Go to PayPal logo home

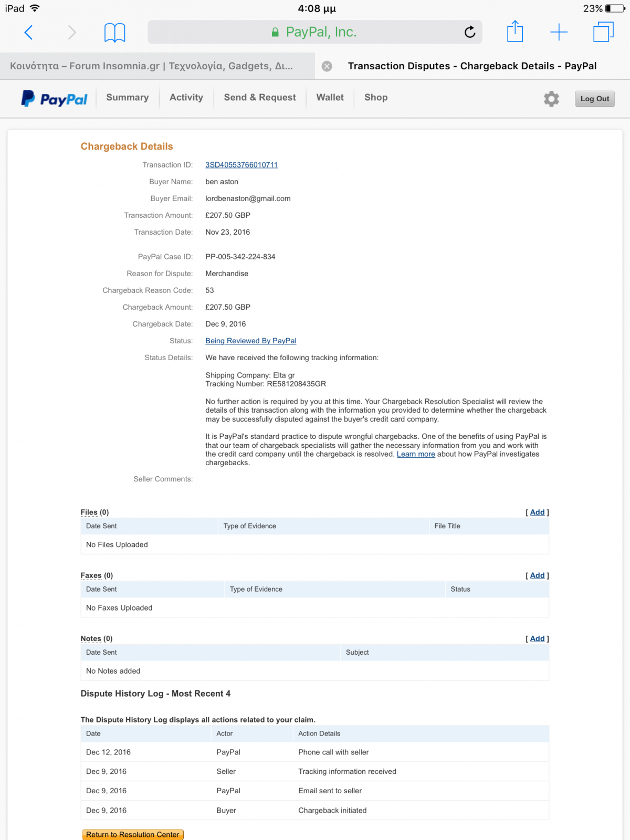pyautogui.click(x=54, y=99)
